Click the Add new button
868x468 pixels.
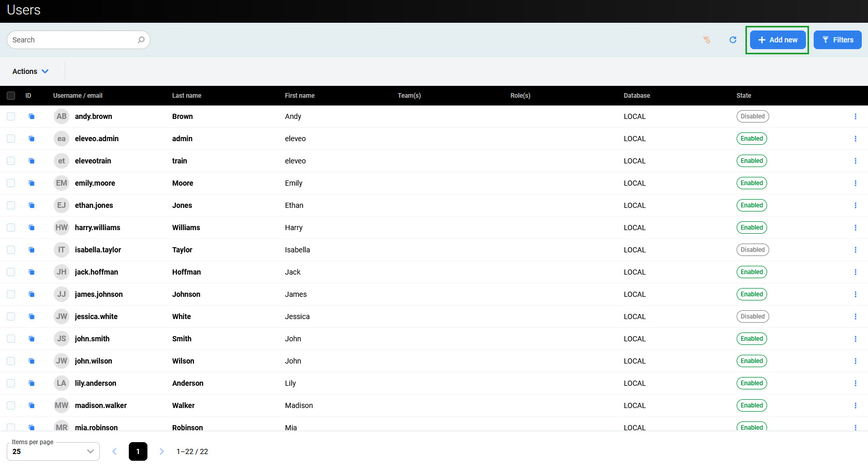click(777, 40)
